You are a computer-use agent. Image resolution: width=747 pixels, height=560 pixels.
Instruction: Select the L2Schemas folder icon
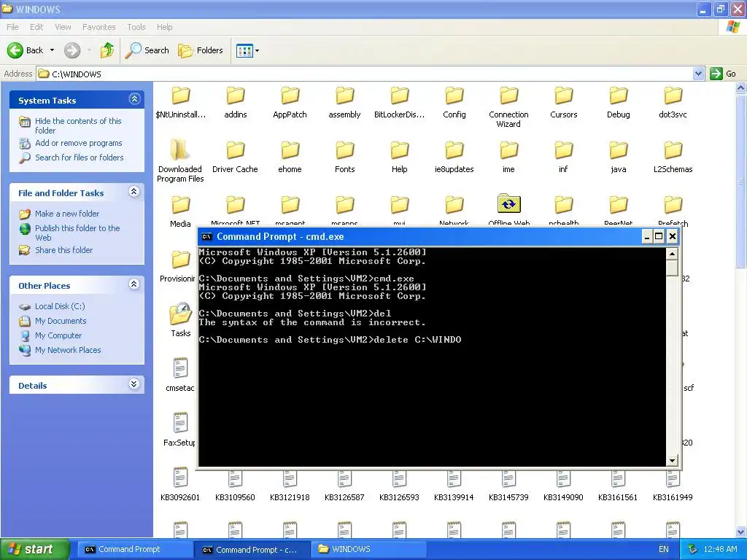[x=673, y=150]
